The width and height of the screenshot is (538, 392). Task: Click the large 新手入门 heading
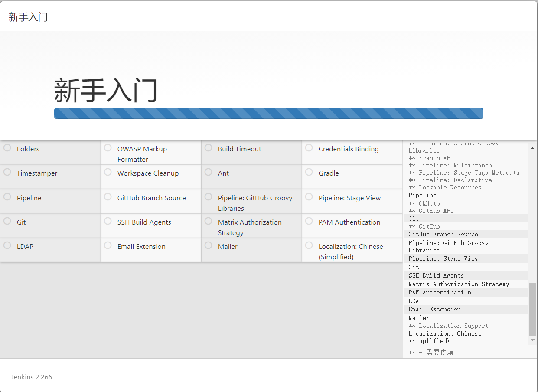[x=106, y=91]
